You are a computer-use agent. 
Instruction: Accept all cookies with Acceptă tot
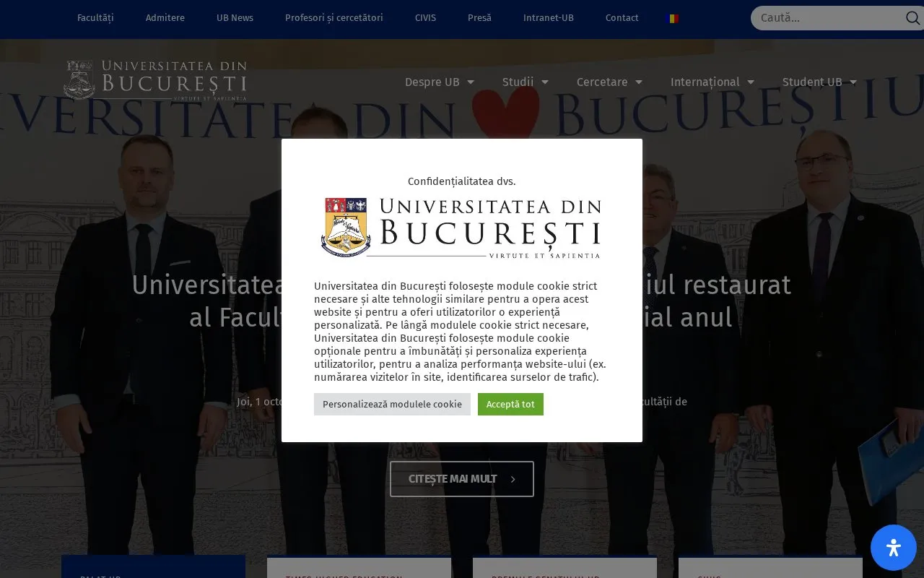[510, 404]
